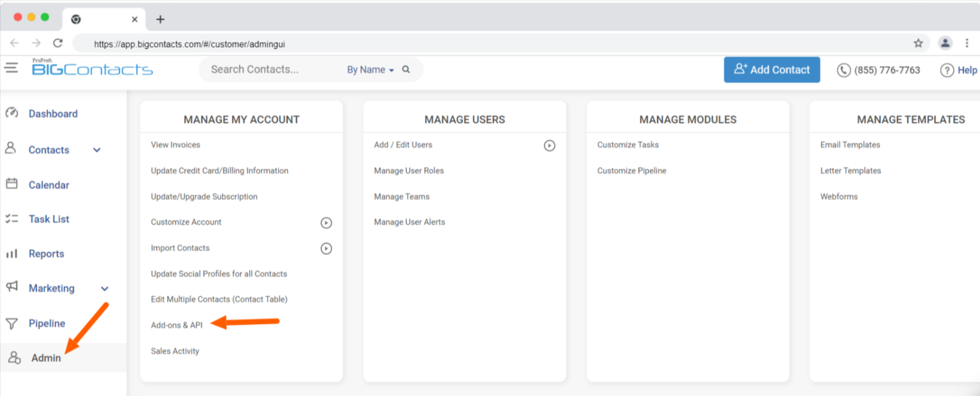Viewport: 980px width, 396px height.
Task: Open Add / Edit Users
Action: [403, 145]
